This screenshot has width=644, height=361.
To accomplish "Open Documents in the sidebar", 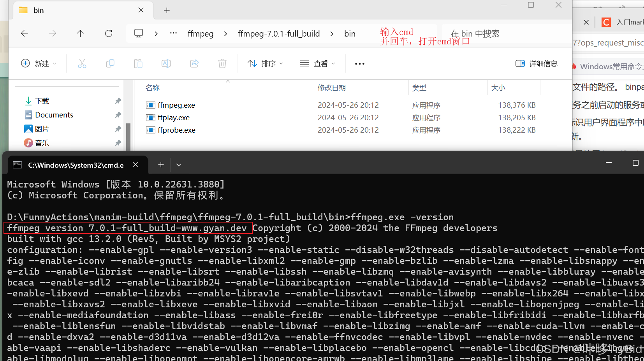I will (54, 115).
